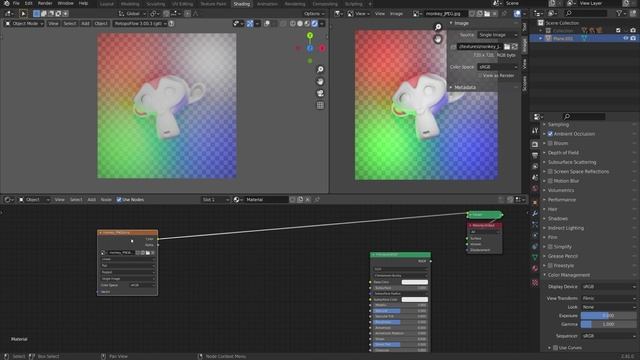Image resolution: width=640 pixels, height=360 pixels.
Task: Collapse the Color Management panel
Action: point(568,275)
